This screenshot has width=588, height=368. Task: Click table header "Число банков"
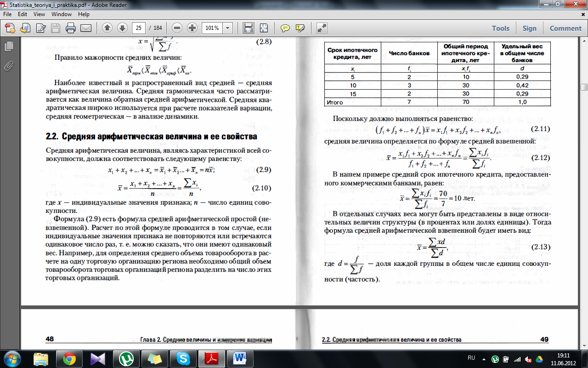(x=409, y=53)
